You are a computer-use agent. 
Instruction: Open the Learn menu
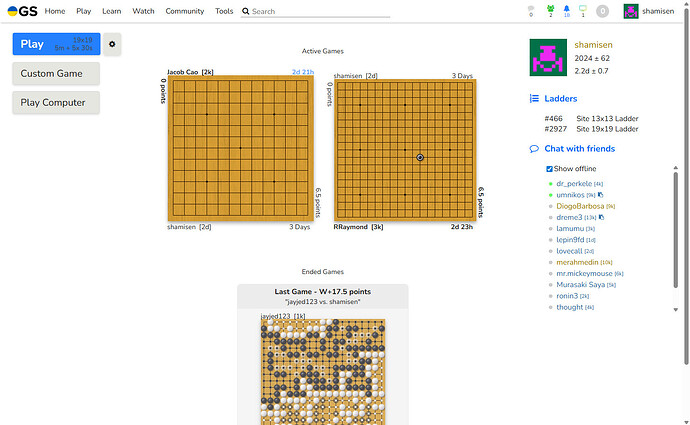tap(112, 11)
